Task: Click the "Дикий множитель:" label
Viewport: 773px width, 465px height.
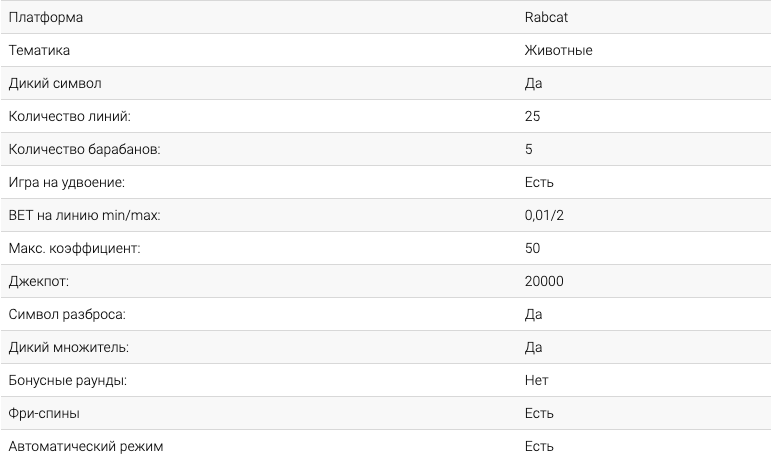Action: [x=69, y=347]
